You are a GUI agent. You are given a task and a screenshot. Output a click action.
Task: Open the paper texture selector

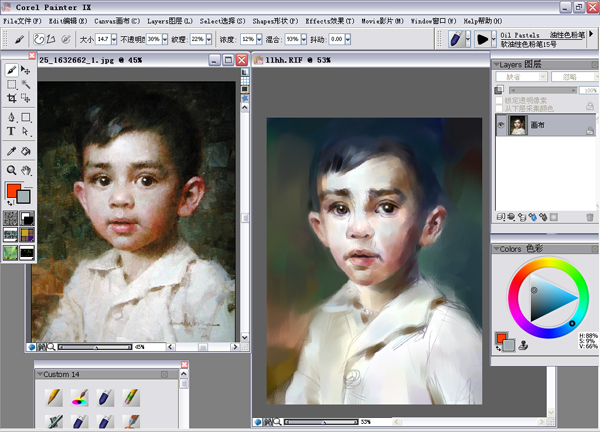click(x=11, y=218)
